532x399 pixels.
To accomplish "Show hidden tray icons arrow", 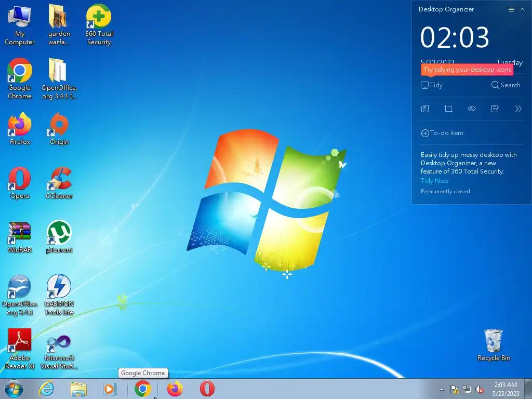I will [442, 389].
